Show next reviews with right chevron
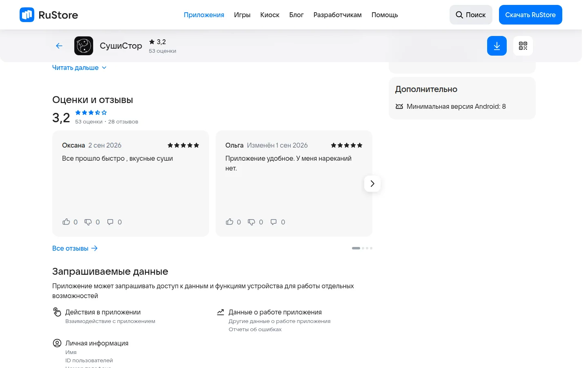 (372, 184)
